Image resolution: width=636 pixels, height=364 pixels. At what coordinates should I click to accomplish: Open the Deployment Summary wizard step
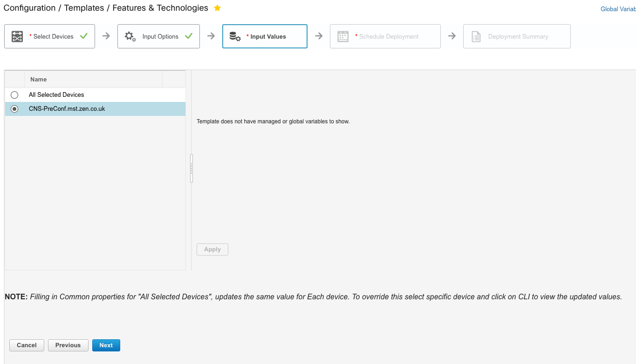[x=517, y=36]
